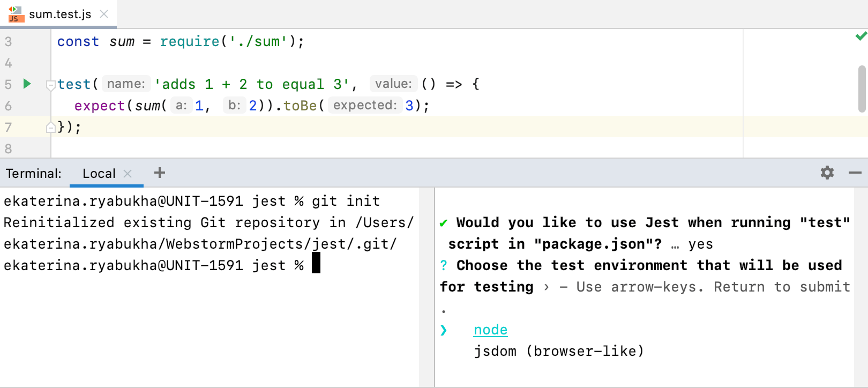Add a new terminal session tab

[x=160, y=173]
